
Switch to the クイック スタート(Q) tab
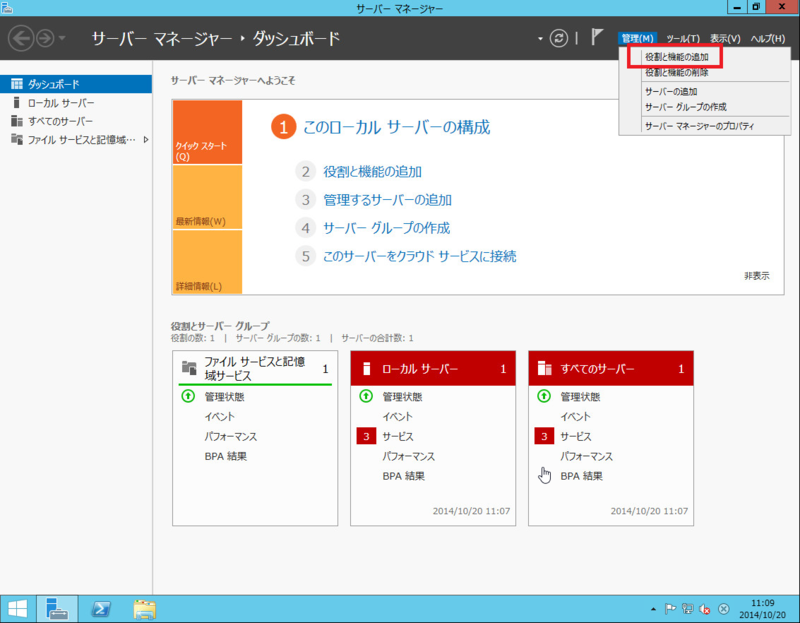pos(207,130)
